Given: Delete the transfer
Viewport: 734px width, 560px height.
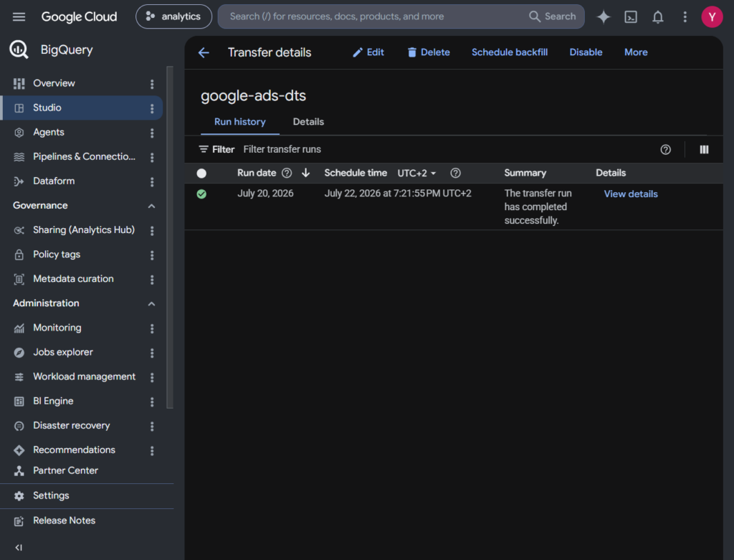Looking at the screenshot, I should [429, 52].
